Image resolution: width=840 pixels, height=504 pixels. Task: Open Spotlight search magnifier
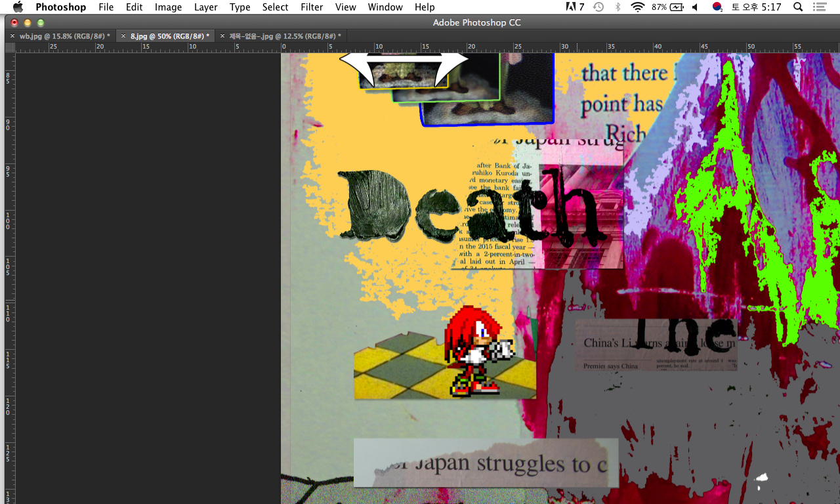pyautogui.click(x=798, y=7)
